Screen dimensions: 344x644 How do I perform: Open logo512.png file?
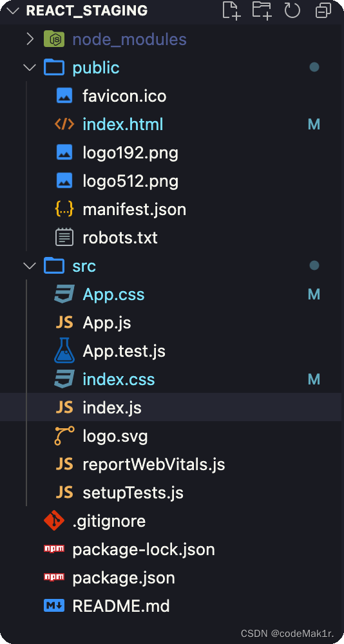(x=131, y=182)
